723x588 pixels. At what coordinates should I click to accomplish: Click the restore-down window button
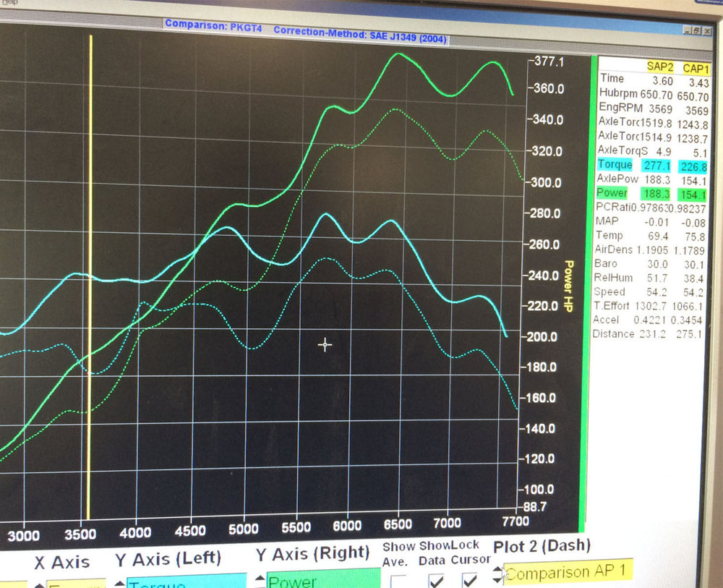[x=697, y=31]
